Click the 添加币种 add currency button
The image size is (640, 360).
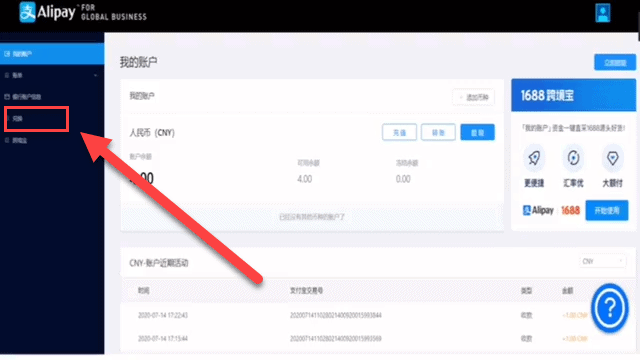473,97
